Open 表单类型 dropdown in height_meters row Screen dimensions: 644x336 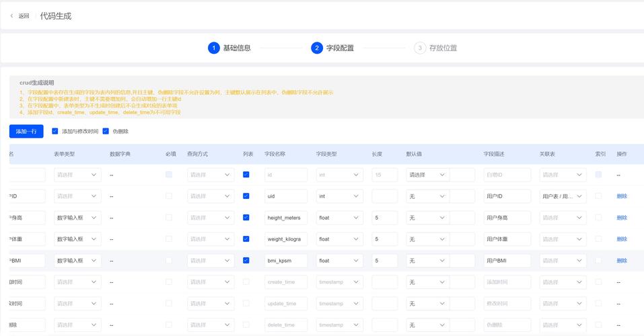pos(77,218)
